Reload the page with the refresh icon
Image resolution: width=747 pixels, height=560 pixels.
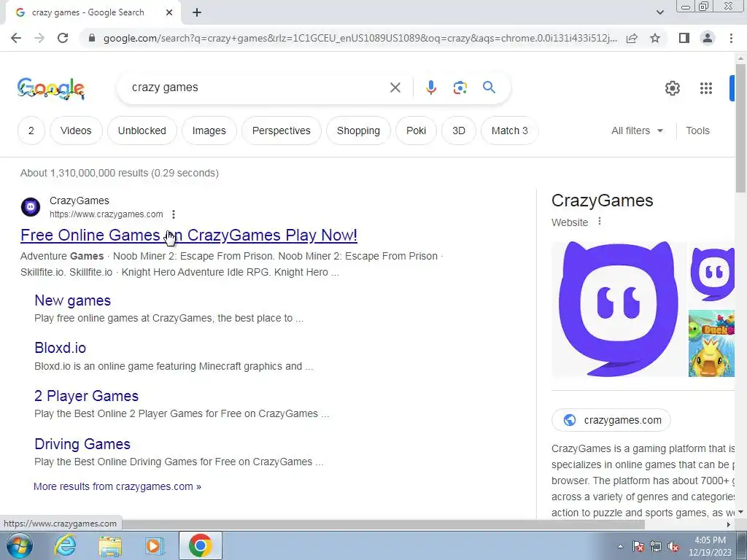[63, 38]
